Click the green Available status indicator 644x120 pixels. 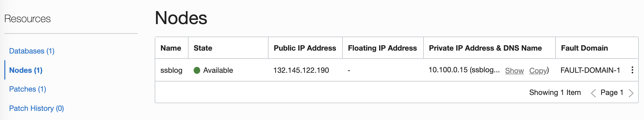click(197, 70)
